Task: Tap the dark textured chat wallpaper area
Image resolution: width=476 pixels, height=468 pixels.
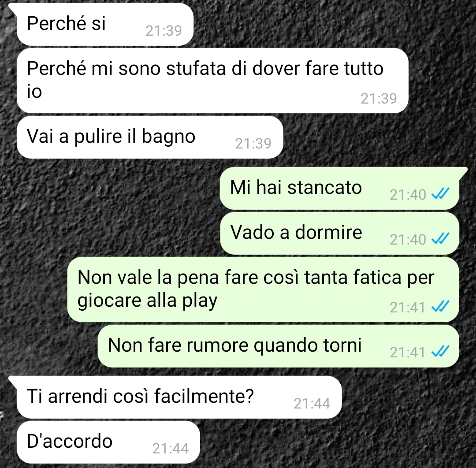Action: coord(122,212)
